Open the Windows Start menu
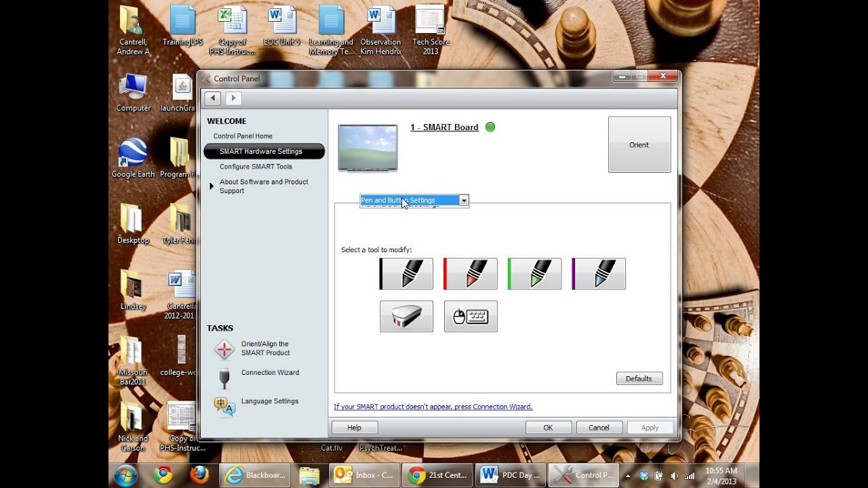Screen dimensions: 868x488 tap(126, 475)
